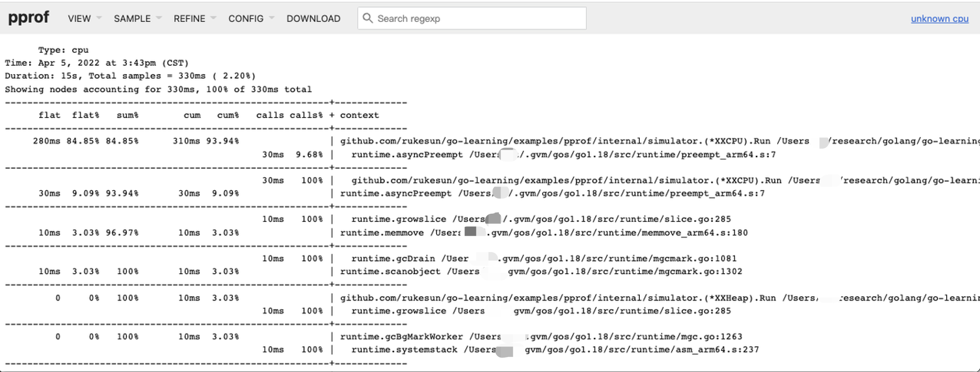Image resolution: width=980 pixels, height=372 pixels.
Task: Click the pprof logo
Action: point(28,18)
